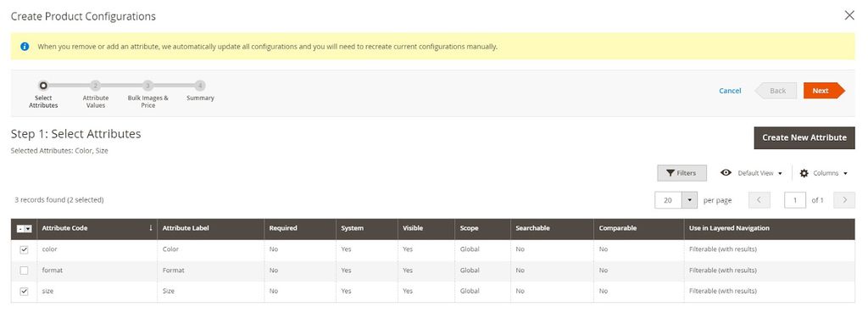This screenshot has width=868, height=324.
Task: Click the sort arrow on Attribute Code
Action: pos(151,228)
